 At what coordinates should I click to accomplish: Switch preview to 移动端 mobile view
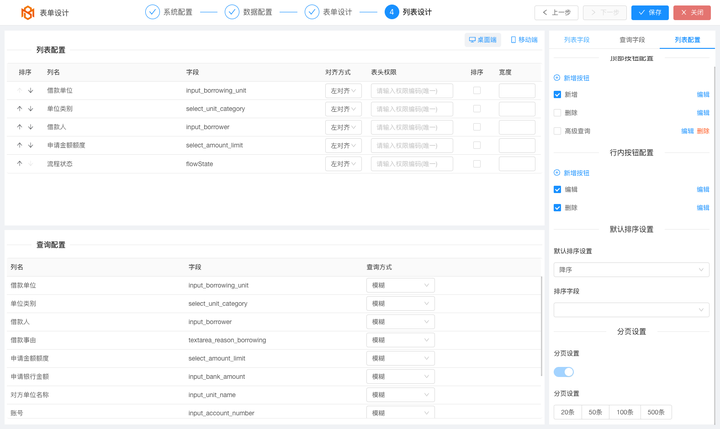pyautogui.click(x=524, y=40)
